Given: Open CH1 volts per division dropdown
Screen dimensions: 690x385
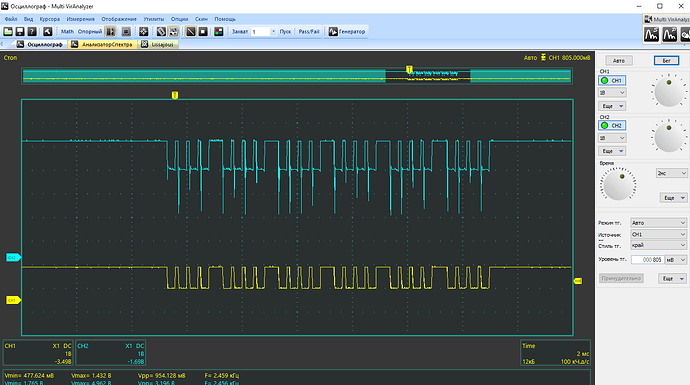Looking at the screenshot, I should coord(612,93).
